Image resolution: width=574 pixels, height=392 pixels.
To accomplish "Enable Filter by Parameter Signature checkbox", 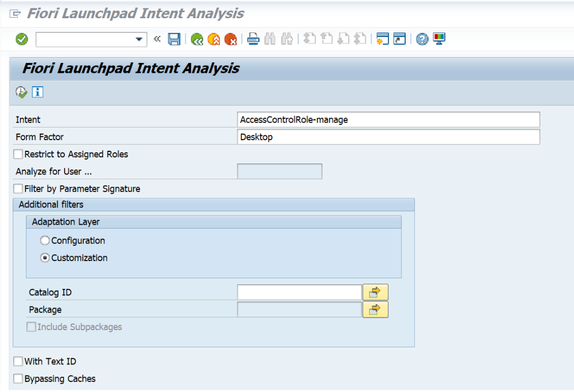I will click(18, 189).
